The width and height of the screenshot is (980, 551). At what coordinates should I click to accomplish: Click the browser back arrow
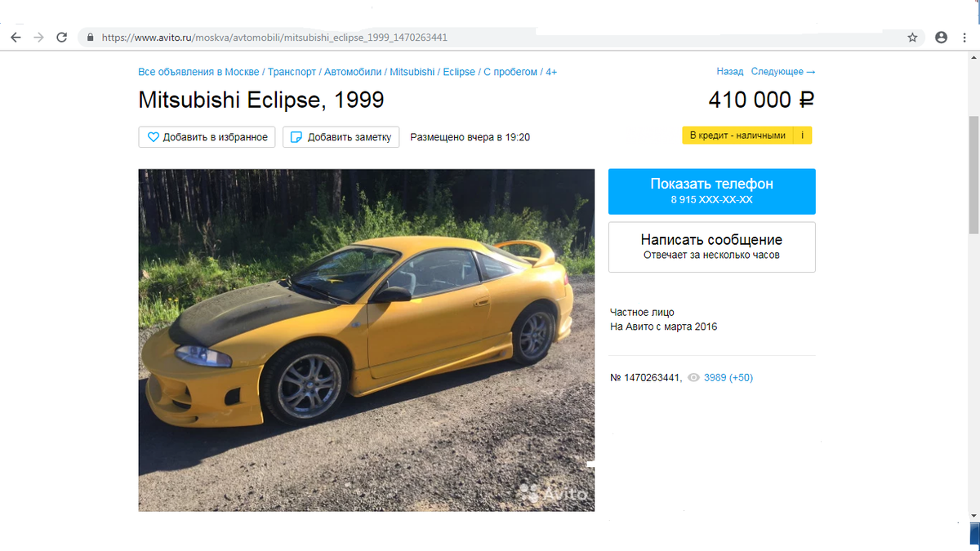click(x=16, y=38)
